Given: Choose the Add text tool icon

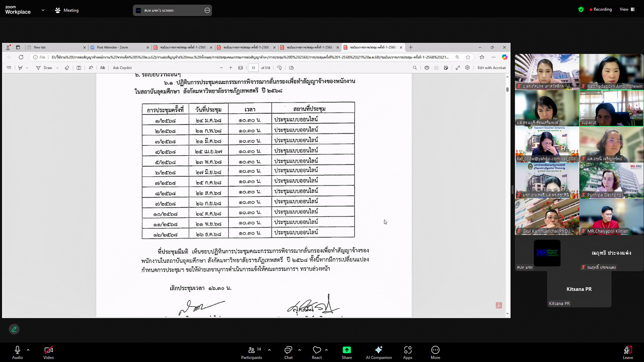Looking at the screenshot, I should (79, 68).
